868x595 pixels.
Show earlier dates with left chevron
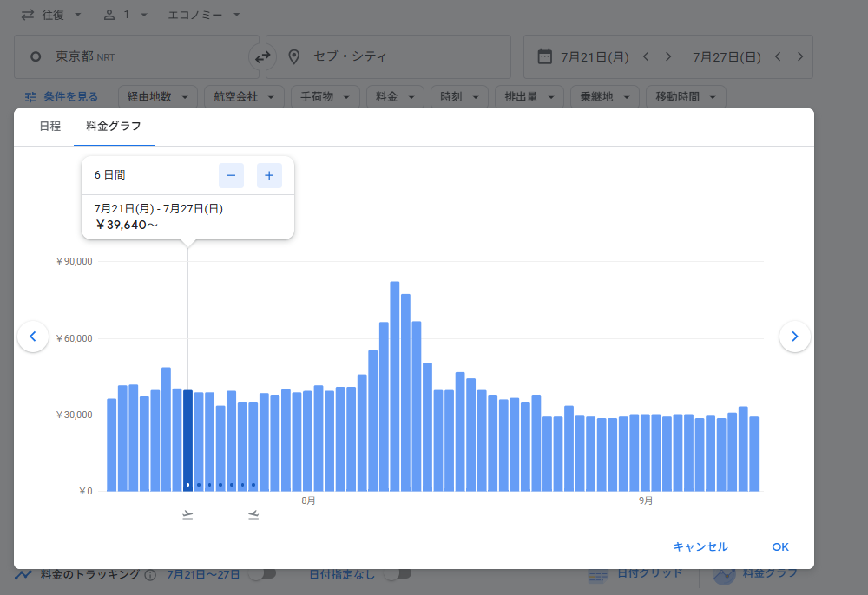33,337
